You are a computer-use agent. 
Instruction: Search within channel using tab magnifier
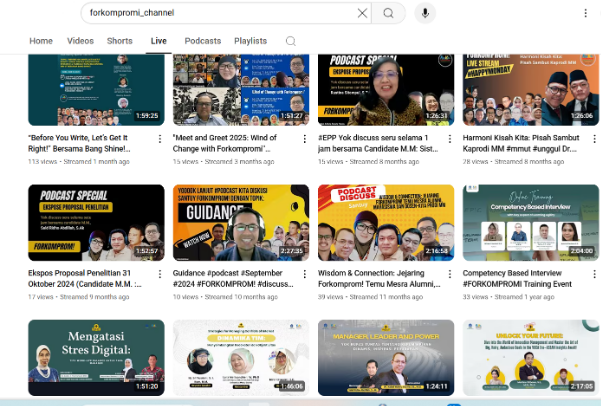pyautogui.click(x=291, y=41)
